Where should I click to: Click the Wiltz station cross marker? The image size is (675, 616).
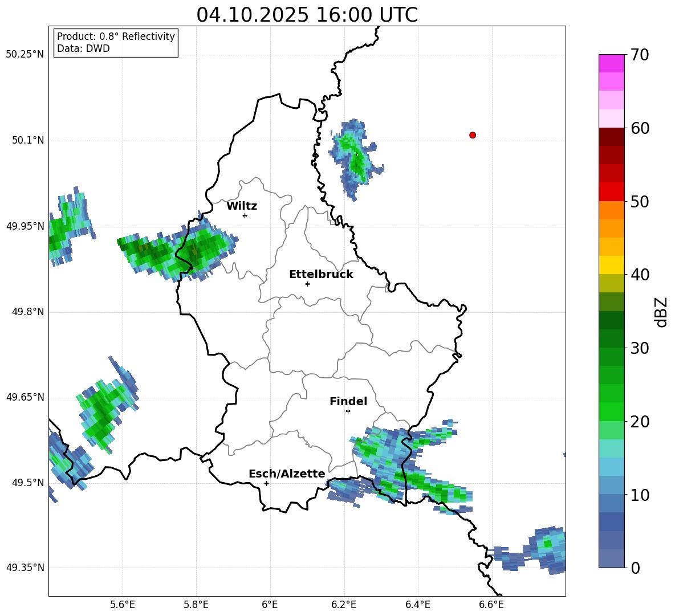click(x=245, y=215)
